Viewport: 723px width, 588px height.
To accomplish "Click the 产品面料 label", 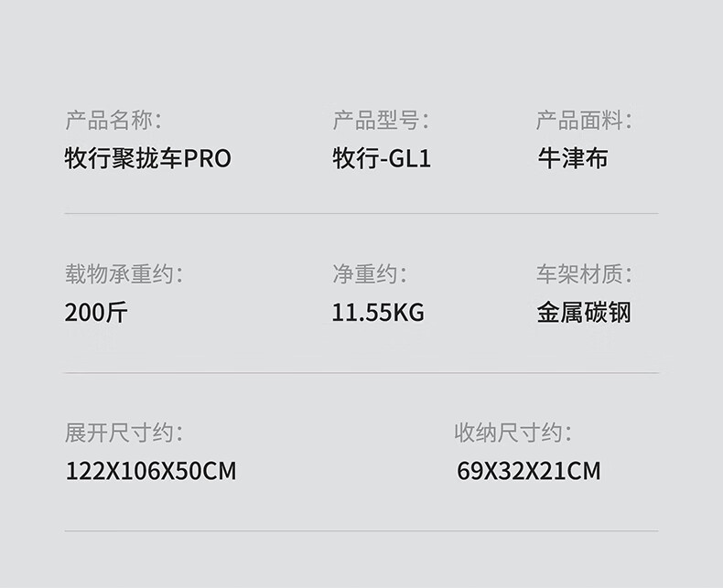I will pos(584,120).
